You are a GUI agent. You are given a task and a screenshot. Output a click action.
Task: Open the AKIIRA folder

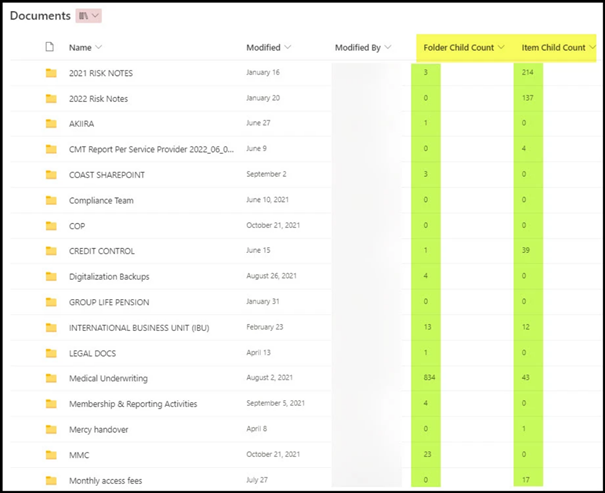click(x=81, y=124)
